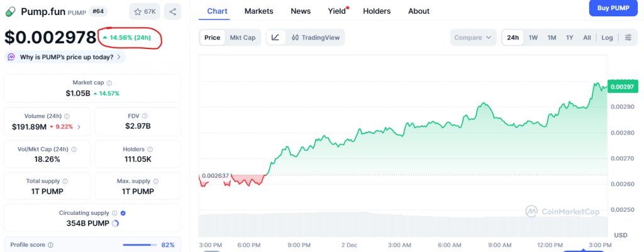Open Total supply info icon
The height and width of the screenshot is (252, 644).
coord(65,181)
